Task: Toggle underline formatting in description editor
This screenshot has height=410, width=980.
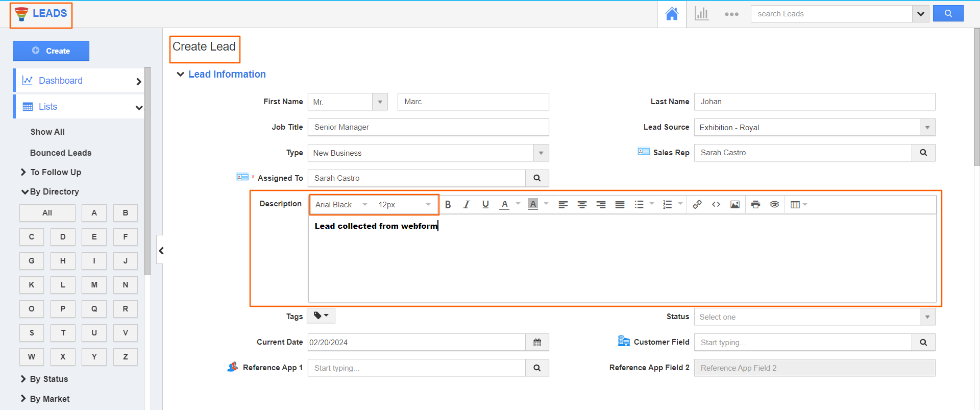Action: tap(485, 205)
